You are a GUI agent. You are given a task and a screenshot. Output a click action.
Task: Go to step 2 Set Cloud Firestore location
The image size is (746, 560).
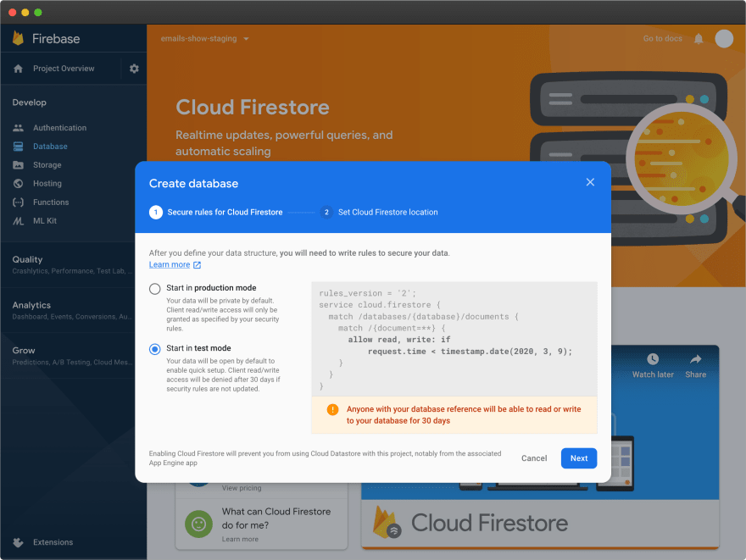click(379, 212)
